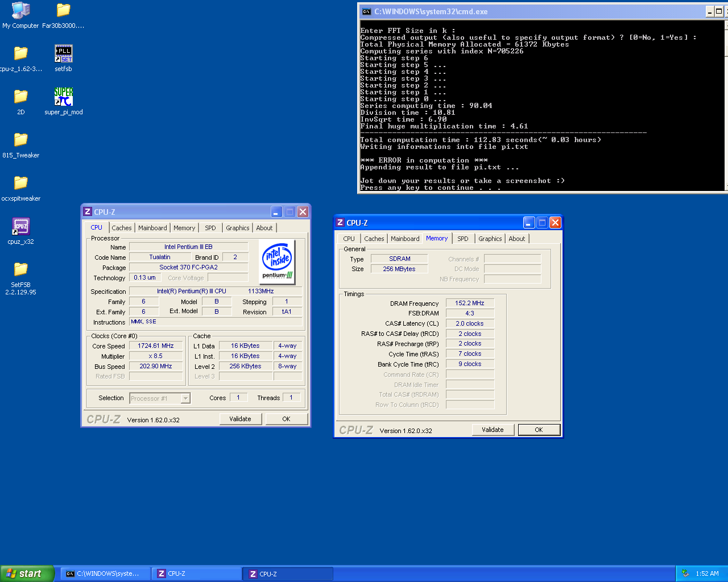Click OK in Memory CPU-Z window

pyautogui.click(x=539, y=430)
